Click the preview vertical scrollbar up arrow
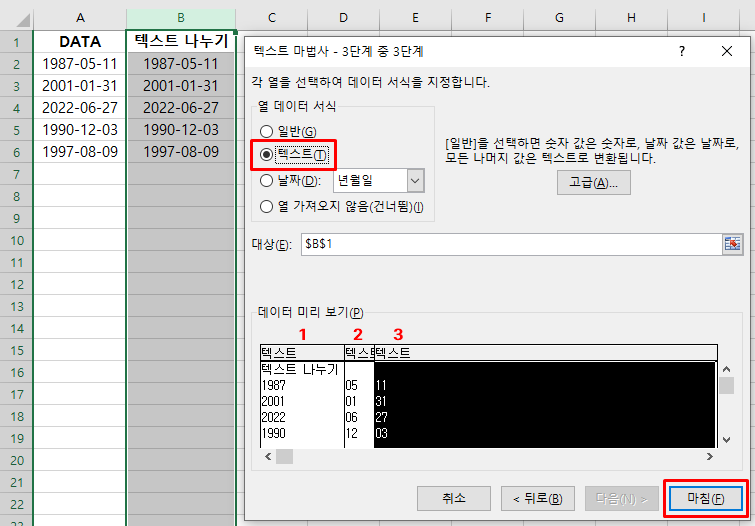The height and width of the screenshot is (526, 755). 727,369
